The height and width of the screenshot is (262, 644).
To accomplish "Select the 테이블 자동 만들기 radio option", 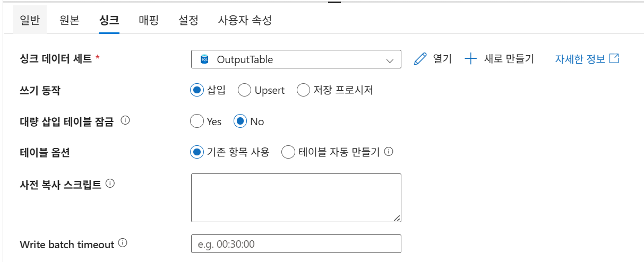I will pos(288,152).
